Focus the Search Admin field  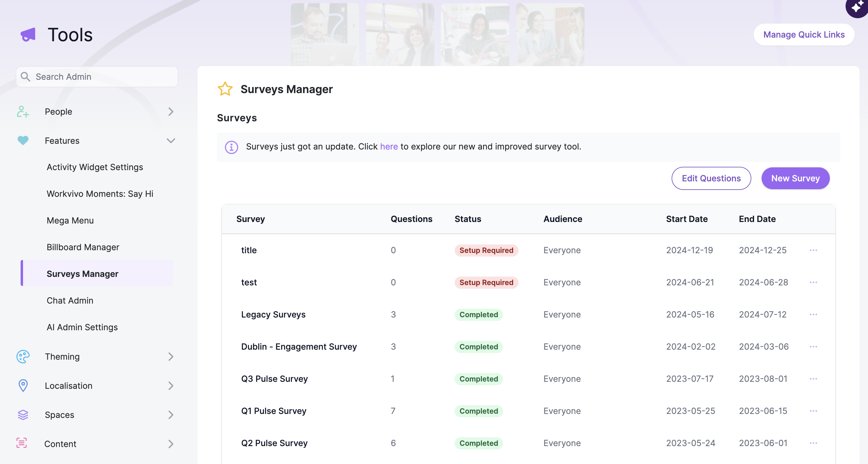97,77
